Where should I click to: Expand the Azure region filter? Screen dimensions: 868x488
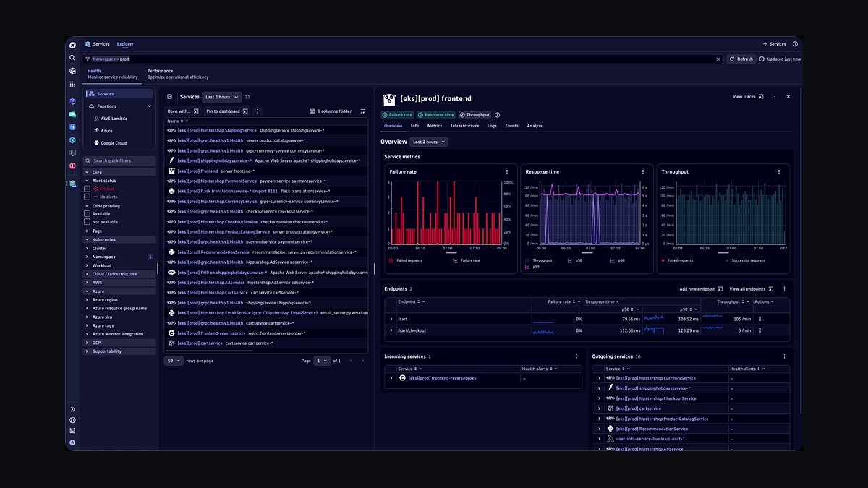click(x=87, y=299)
